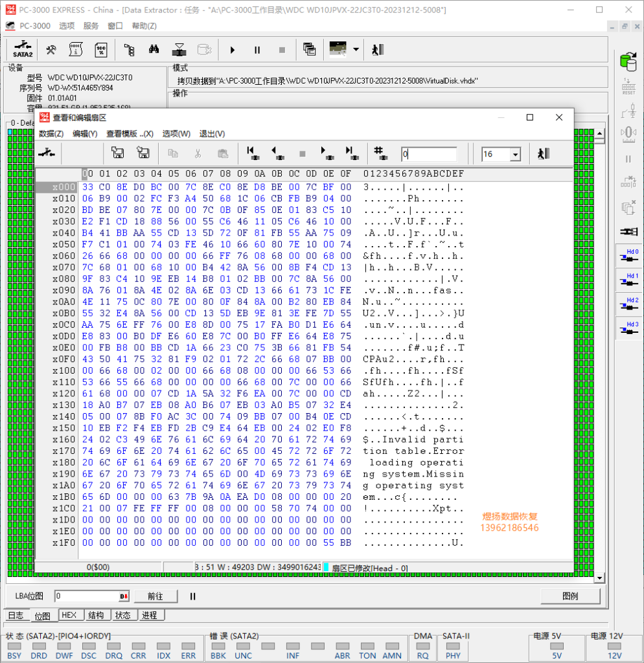This screenshot has width=644, height=663.
Task: Click the go-to-sector hash icon
Action: [380, 153]
